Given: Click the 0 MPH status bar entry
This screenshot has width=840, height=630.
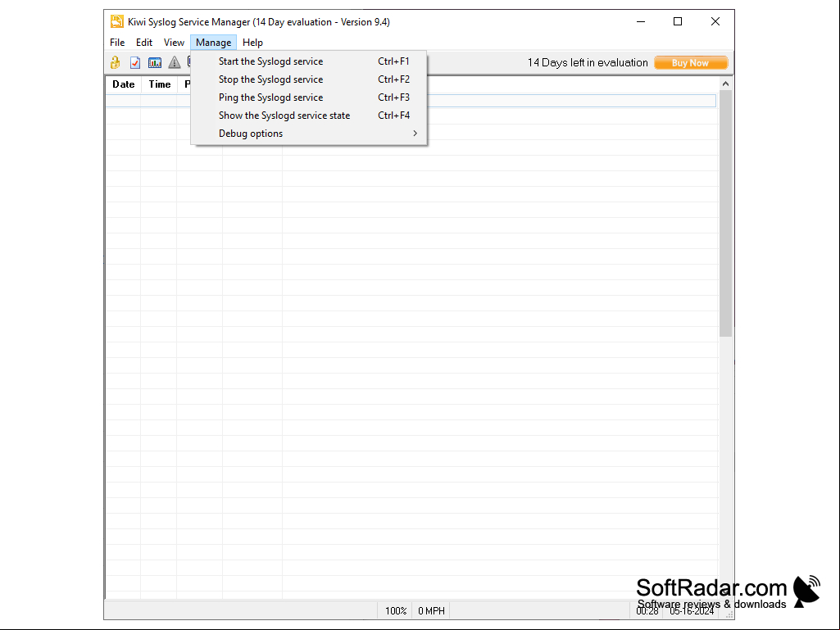Looking at the screenshot, I should coord(431,610).
